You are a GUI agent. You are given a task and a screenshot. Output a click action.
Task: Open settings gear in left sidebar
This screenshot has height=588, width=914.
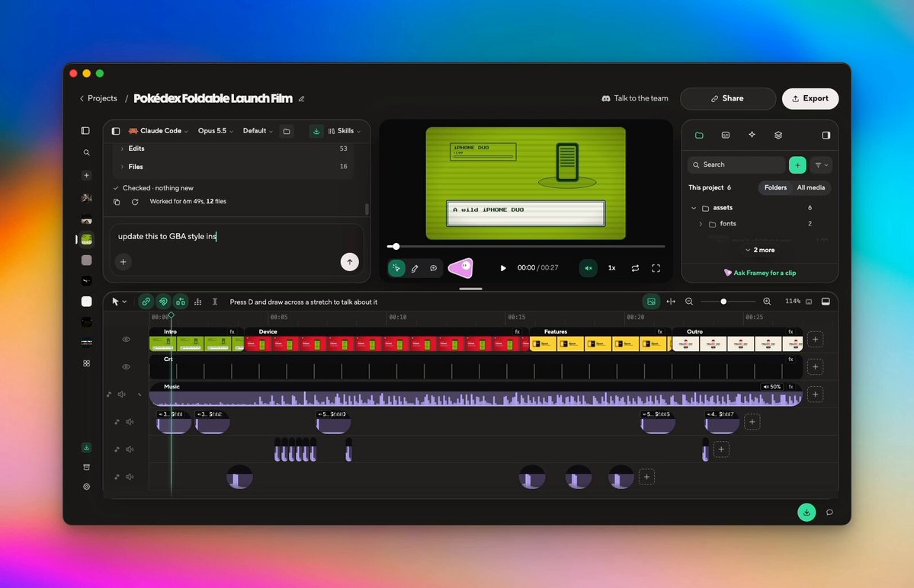click(86, 487)
